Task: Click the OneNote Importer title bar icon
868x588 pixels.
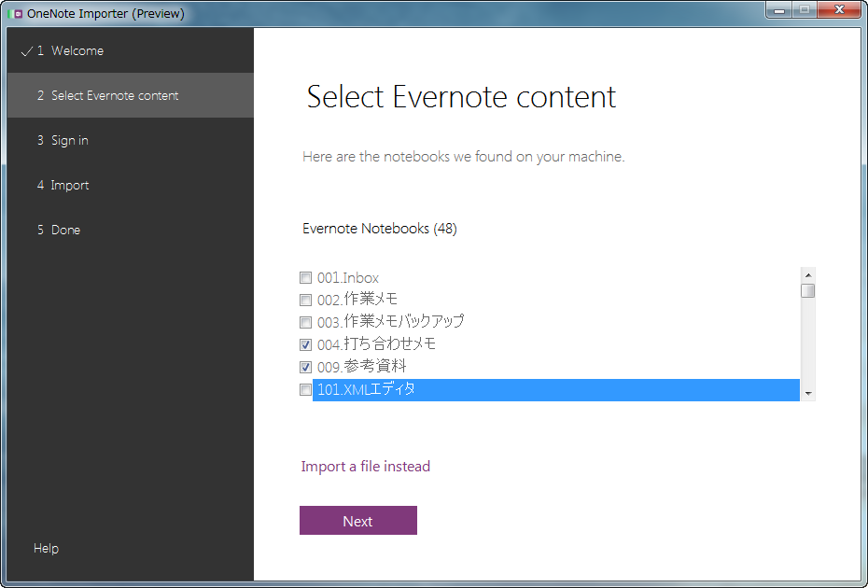Action: point(16,13)
